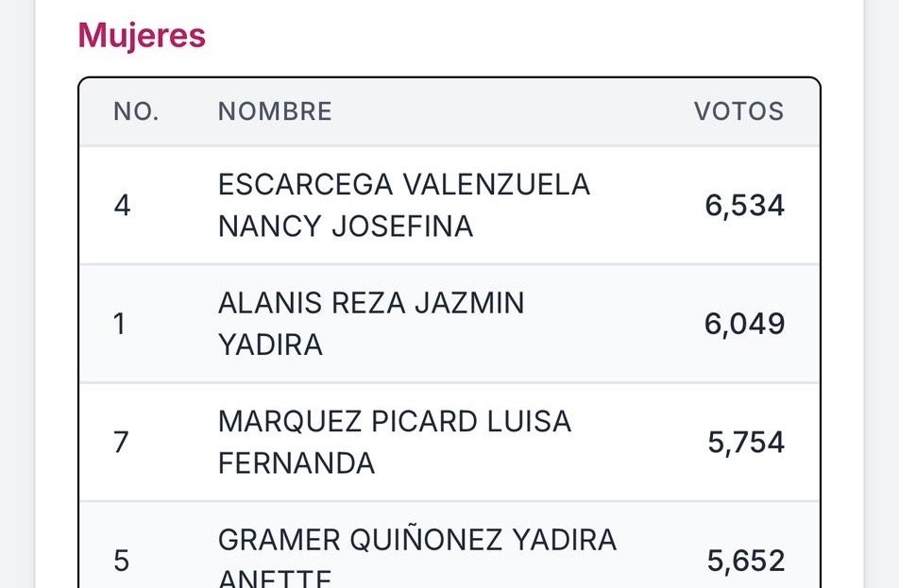Click the Alanis Reza Jazmin Yadira name
Viewport: 899px width, 588px height.
[x=371, y=324]
